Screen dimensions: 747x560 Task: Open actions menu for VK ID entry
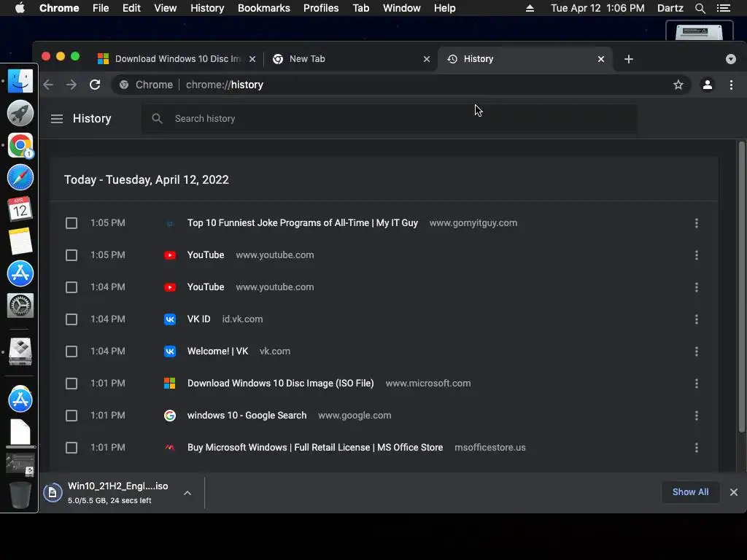696,319
